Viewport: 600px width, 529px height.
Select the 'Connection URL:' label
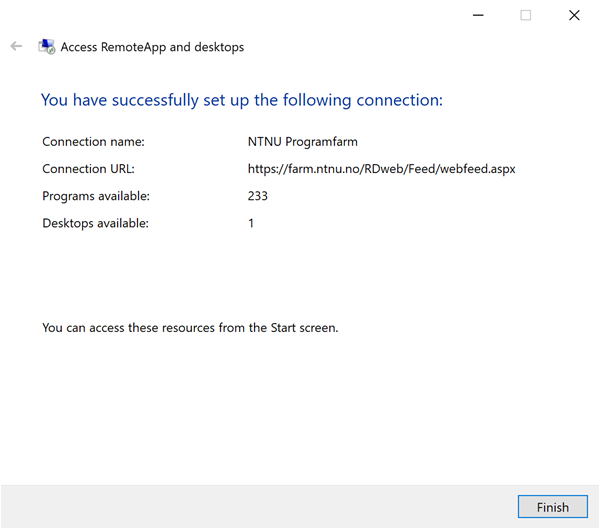point(88,169)
